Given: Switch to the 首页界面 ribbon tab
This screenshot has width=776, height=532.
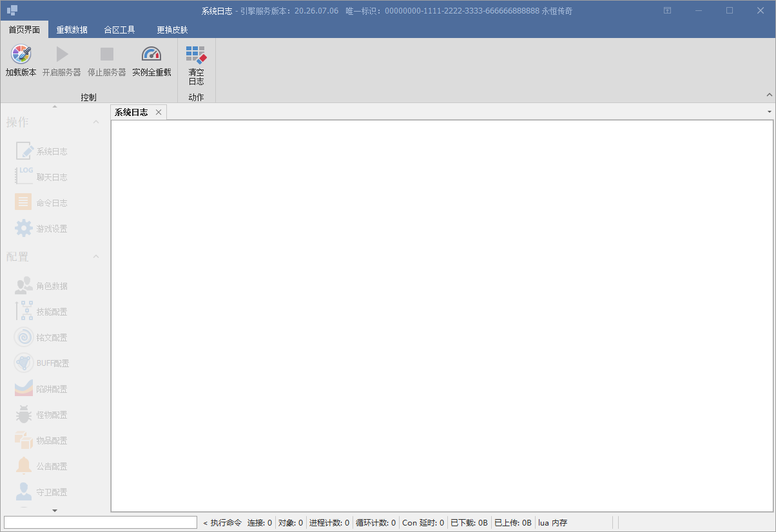Looking at the screenshot, I should [24, 30].
